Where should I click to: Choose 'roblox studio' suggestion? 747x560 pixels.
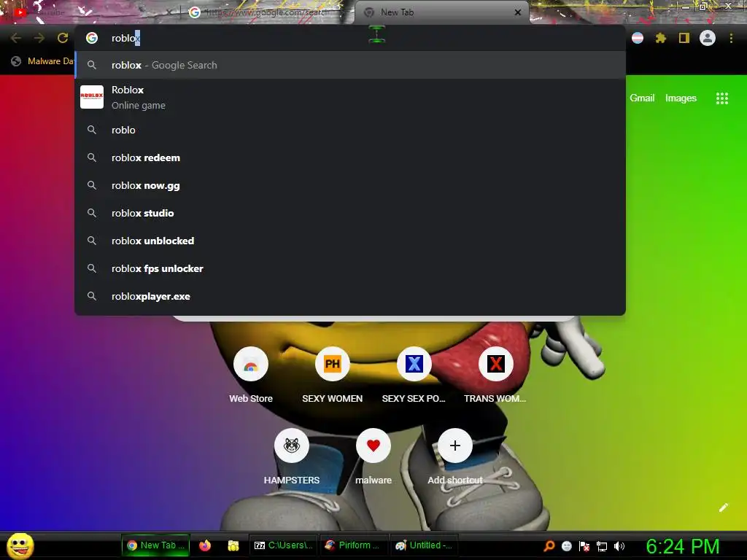[350, 213]
